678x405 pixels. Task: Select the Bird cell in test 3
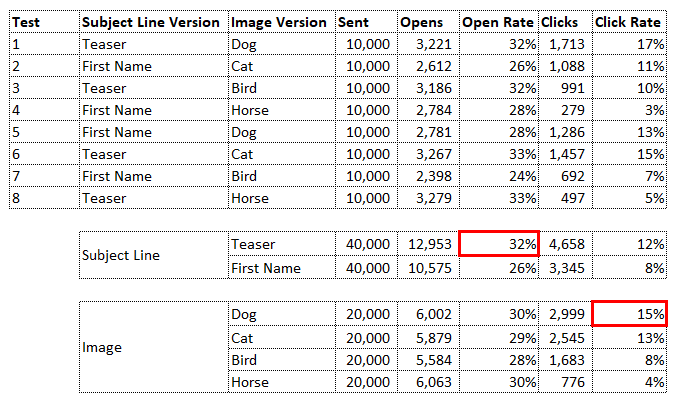point(282,88)
